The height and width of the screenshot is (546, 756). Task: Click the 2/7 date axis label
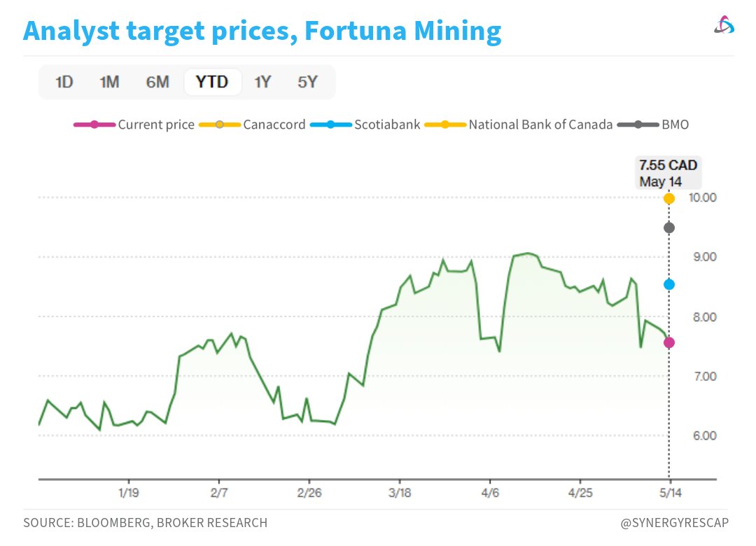click(x=219, y=493)
